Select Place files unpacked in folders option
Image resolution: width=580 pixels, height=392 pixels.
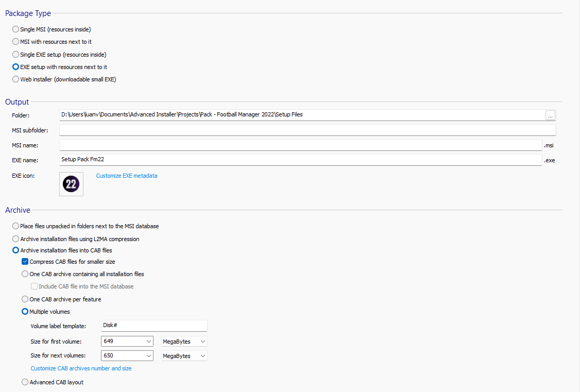pos(15,226)
